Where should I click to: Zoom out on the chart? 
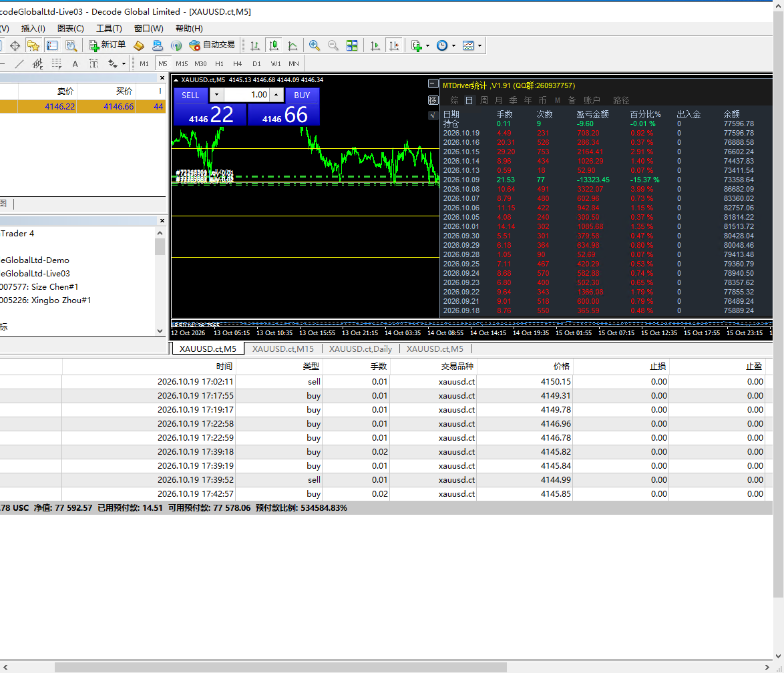coord(333,45)
